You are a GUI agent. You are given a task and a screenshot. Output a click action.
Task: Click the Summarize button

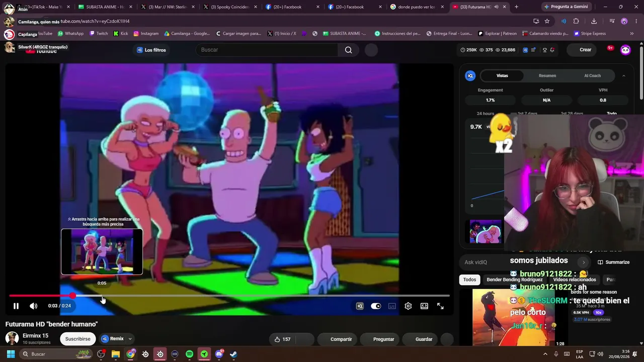coord(613,262)
